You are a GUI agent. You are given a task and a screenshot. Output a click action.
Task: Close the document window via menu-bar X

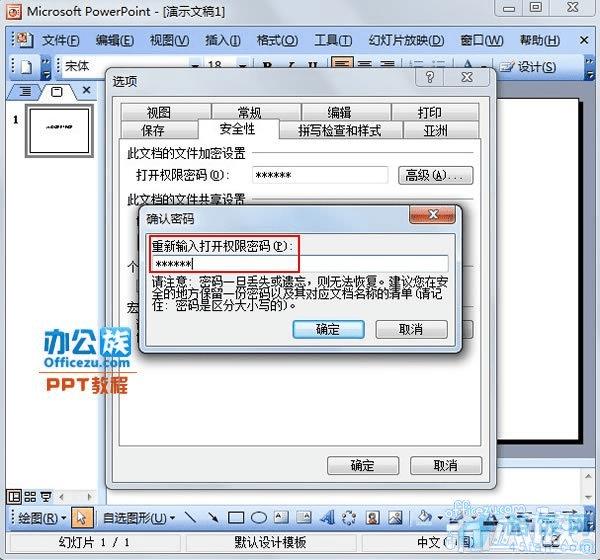584,40
